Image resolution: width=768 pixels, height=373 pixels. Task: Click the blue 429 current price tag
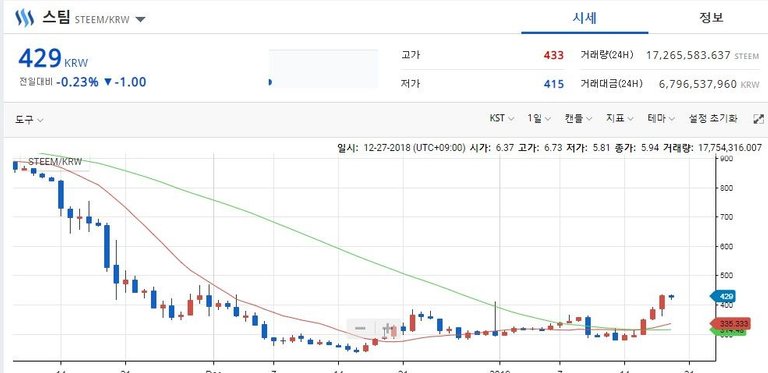pos(722,296)
